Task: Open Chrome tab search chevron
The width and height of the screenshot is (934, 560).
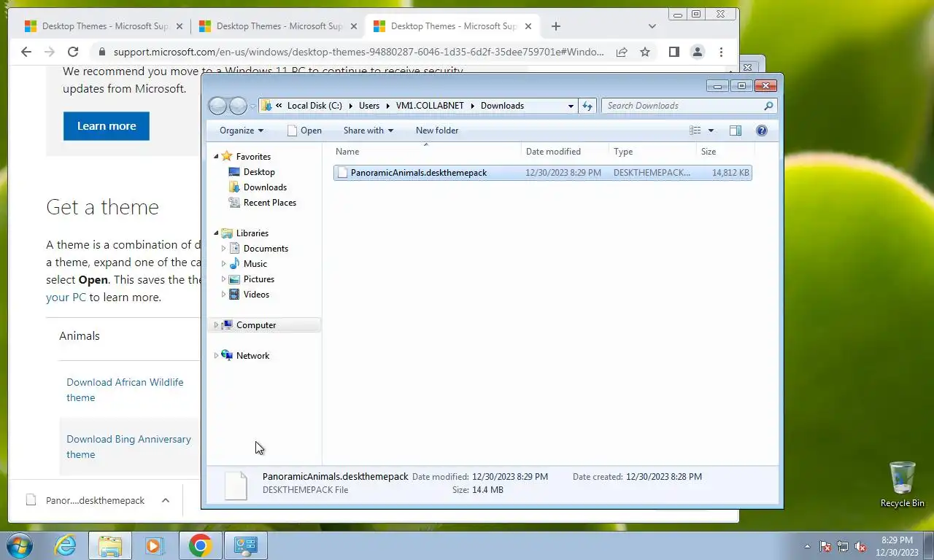Action: pyautogui.click(x=652, y=26)
